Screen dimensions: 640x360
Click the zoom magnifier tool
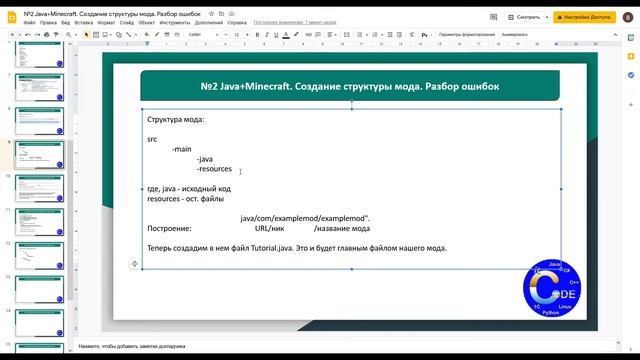[x=69, y=35]
